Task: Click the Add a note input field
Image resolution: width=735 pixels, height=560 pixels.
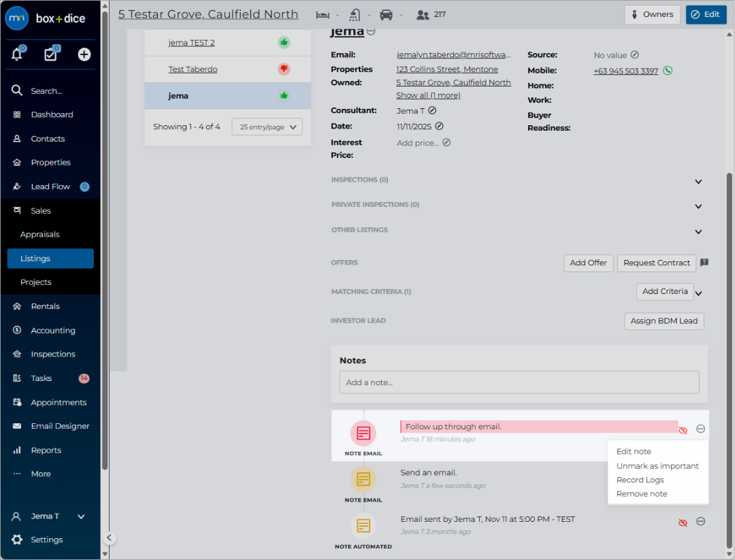Action: 519,382
